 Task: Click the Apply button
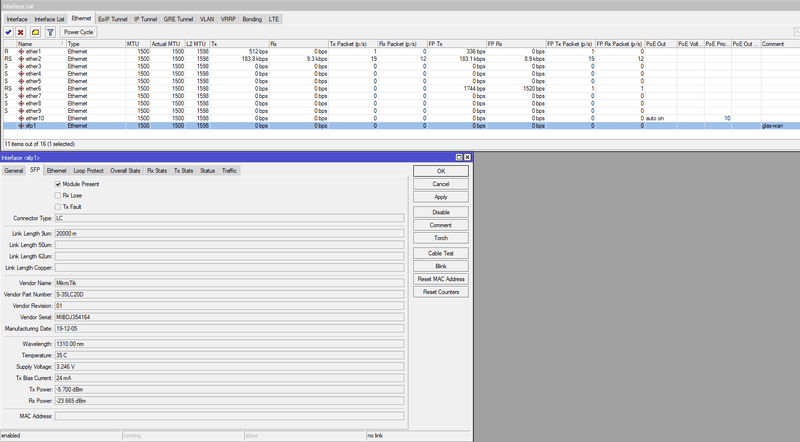point(441,197)
